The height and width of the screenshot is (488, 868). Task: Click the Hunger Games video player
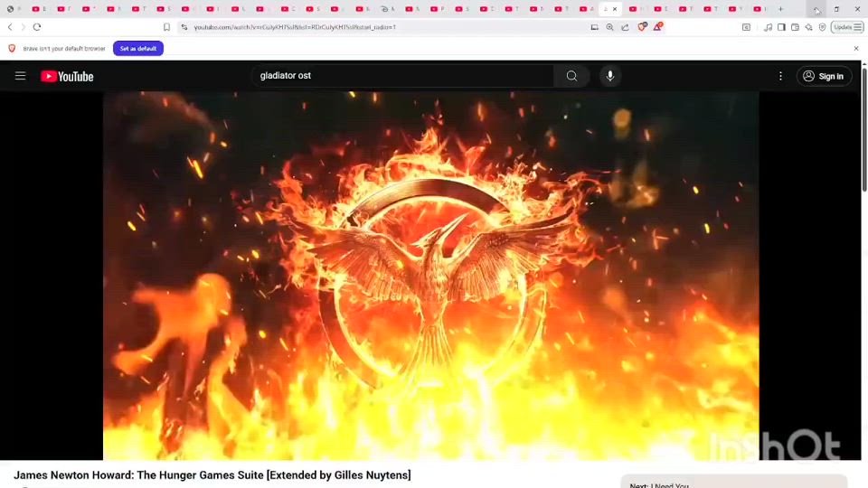tap(430, 276)
